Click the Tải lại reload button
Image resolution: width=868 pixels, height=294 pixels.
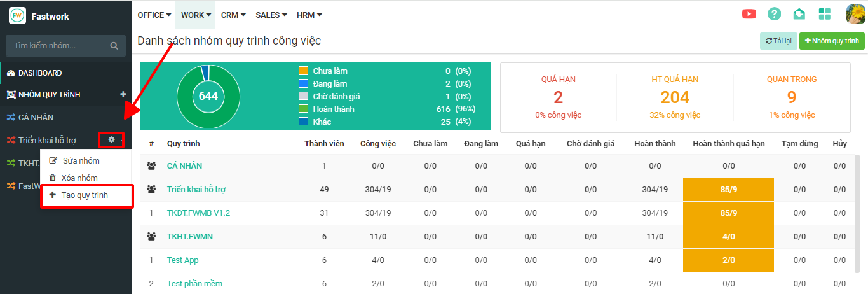[778, 41]
